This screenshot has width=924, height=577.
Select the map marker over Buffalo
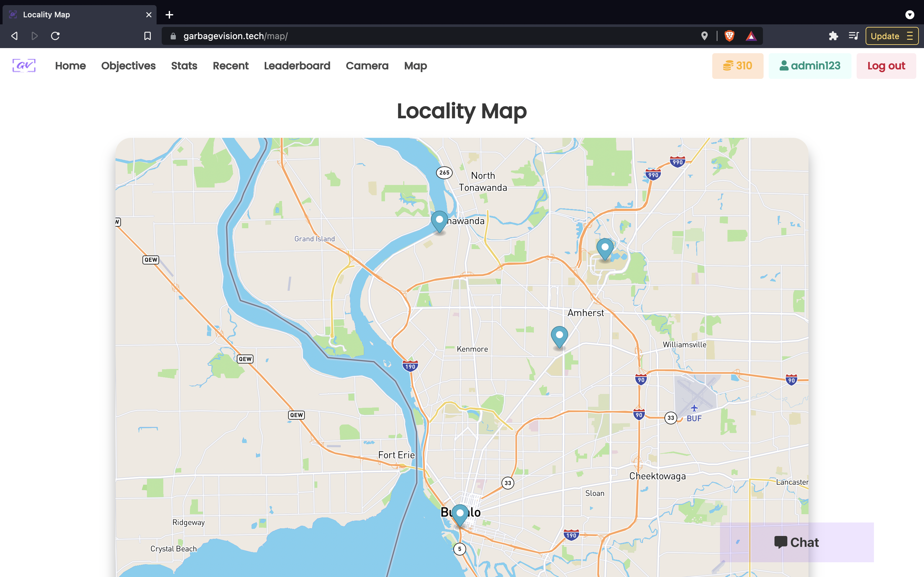pos(460,515)
